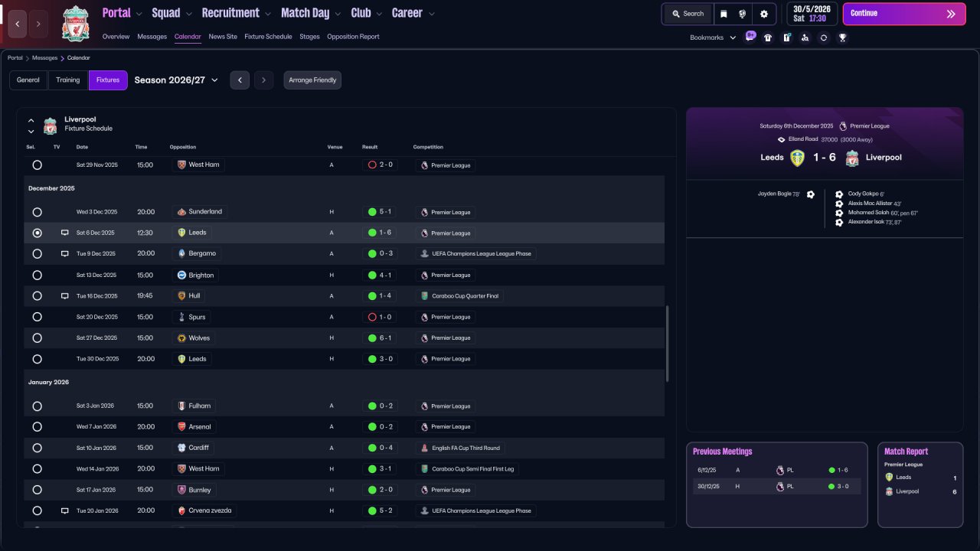Open the Season 2026/27 dropdown
Viewport: 980px width, 551px height.
click(176, 80)
